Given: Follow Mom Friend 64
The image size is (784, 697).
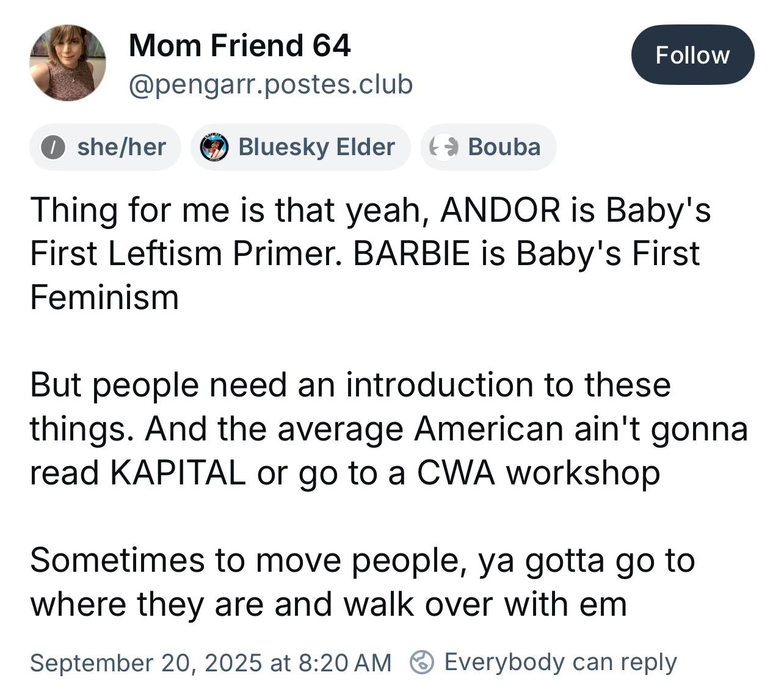Looking at the screenshot, I should (x=692, y=54).
